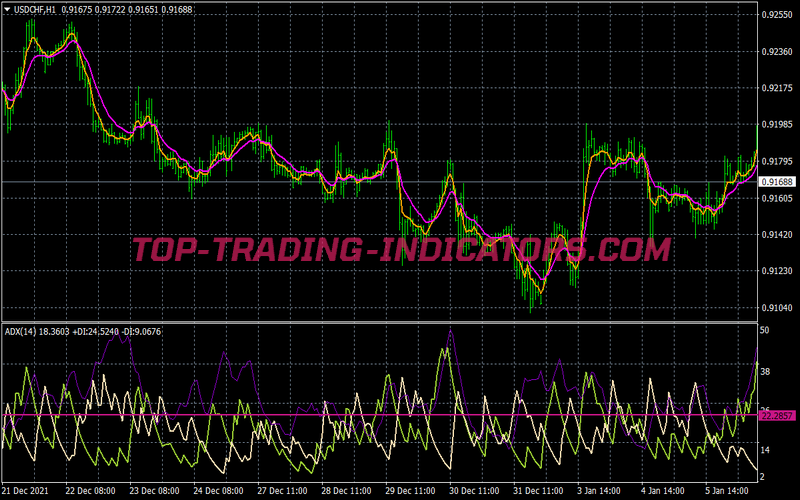Click the 29 Dec 11:00 time label
800x500 pixels.
point(410,491)
